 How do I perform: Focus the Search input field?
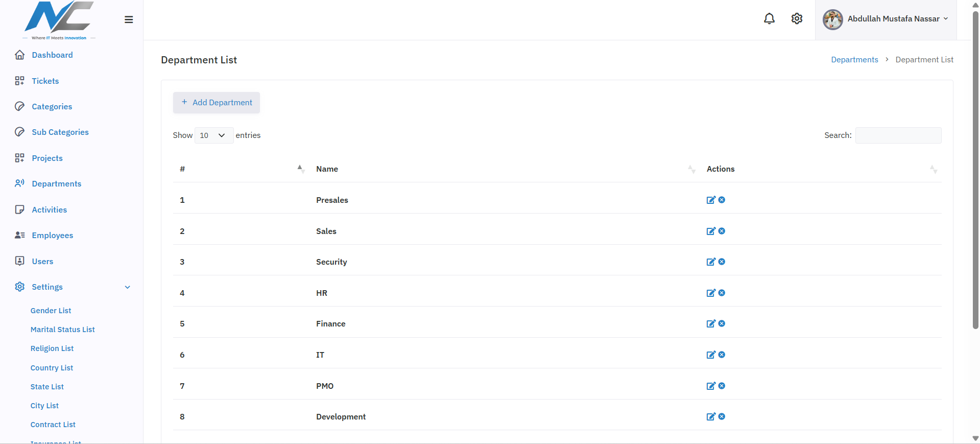click(898, 135)
